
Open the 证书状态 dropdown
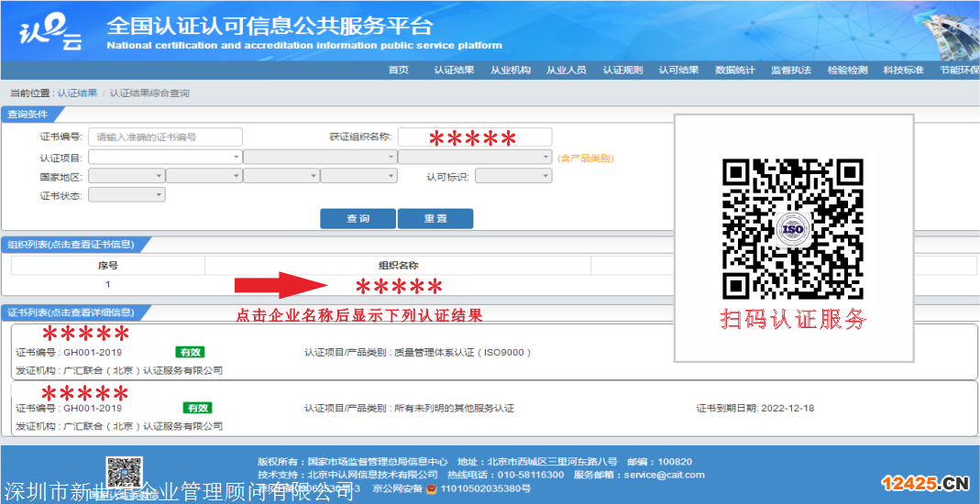coord(127,195)
